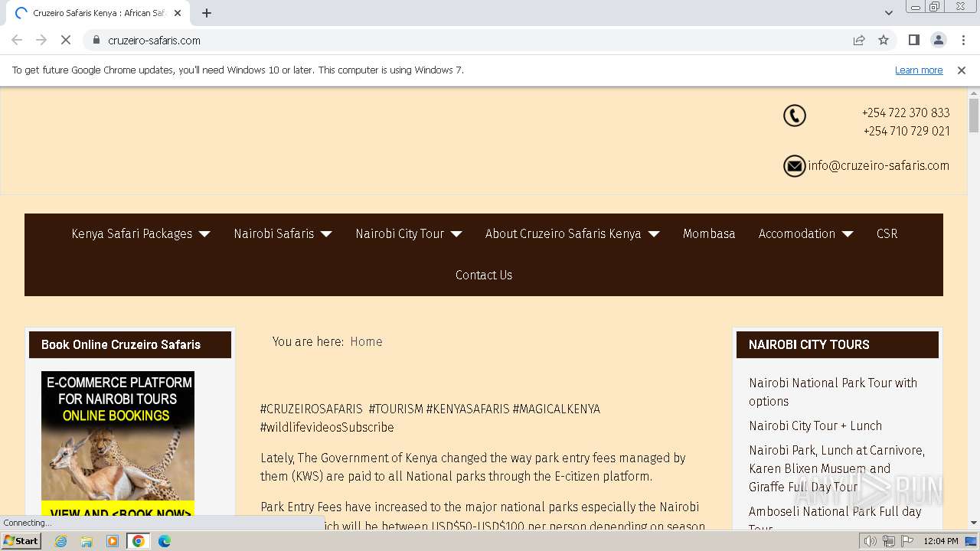Click the system clock 12:04 PM
The image size is (980, 551).
[941, 541]
